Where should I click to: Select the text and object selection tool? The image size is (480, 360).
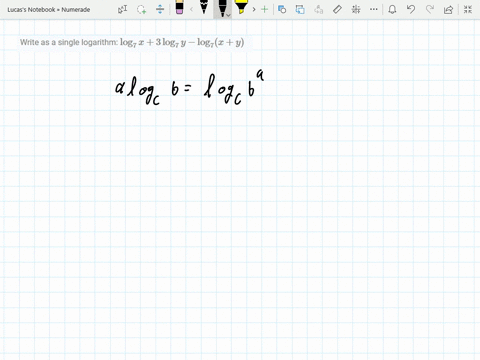point(123,9)
